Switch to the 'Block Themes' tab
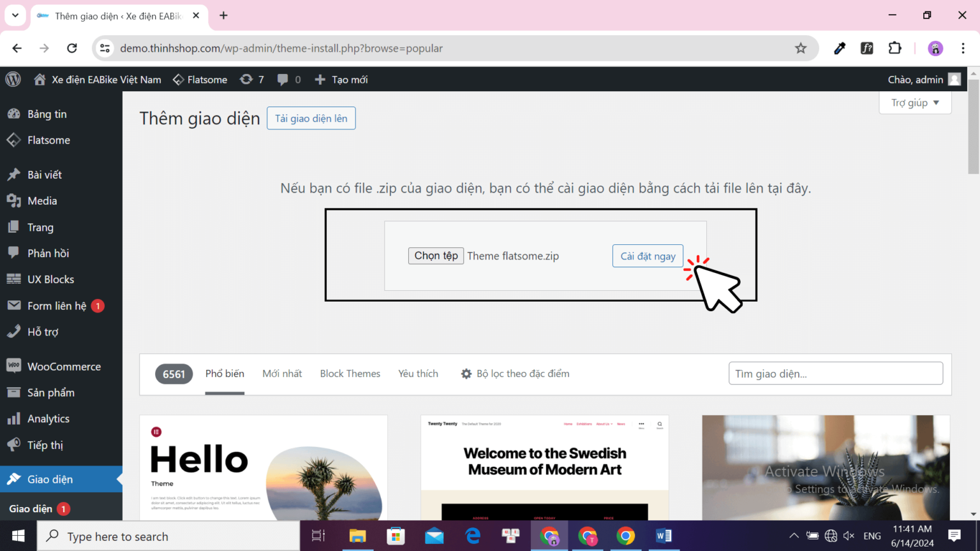The image size is (980, 551). pos(350,373)
